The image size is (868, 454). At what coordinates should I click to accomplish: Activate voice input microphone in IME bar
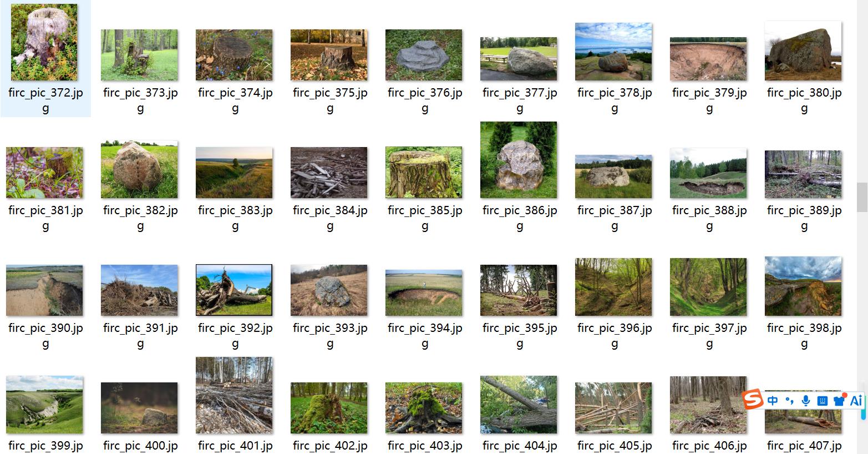point(806,401)
